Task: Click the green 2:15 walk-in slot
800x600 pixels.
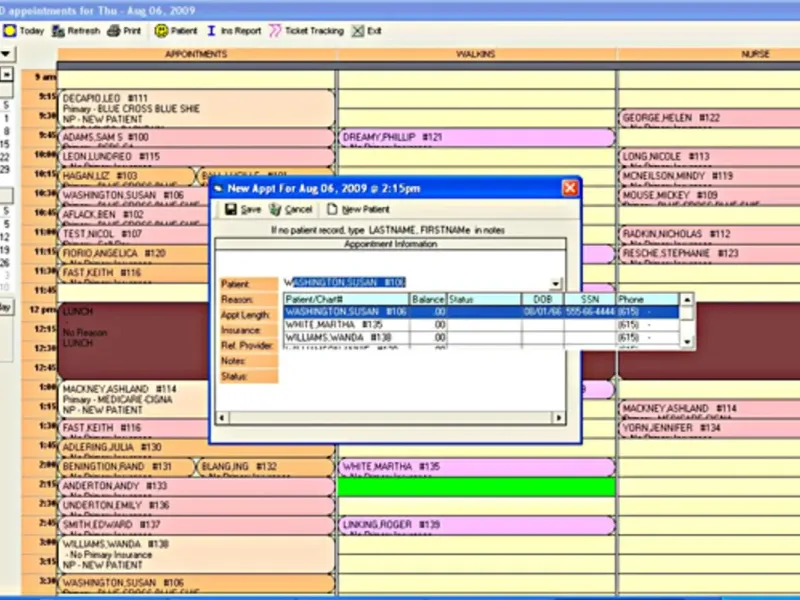Action: pyautogui.click(x=477, y=487)
